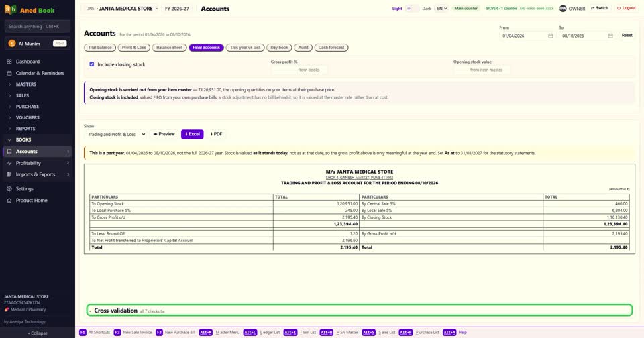Switch to This year vs last tab
Image resolution: width=644 pixels, height=338 pixels.
click(246, 48)
